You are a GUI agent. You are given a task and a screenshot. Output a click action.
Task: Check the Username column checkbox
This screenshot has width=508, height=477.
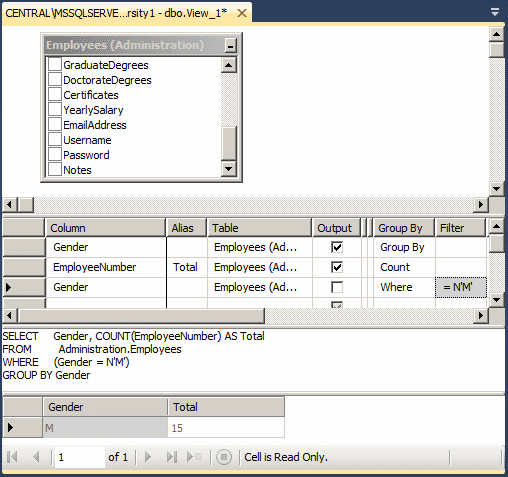pyautogui.click(x=55, y=140)
